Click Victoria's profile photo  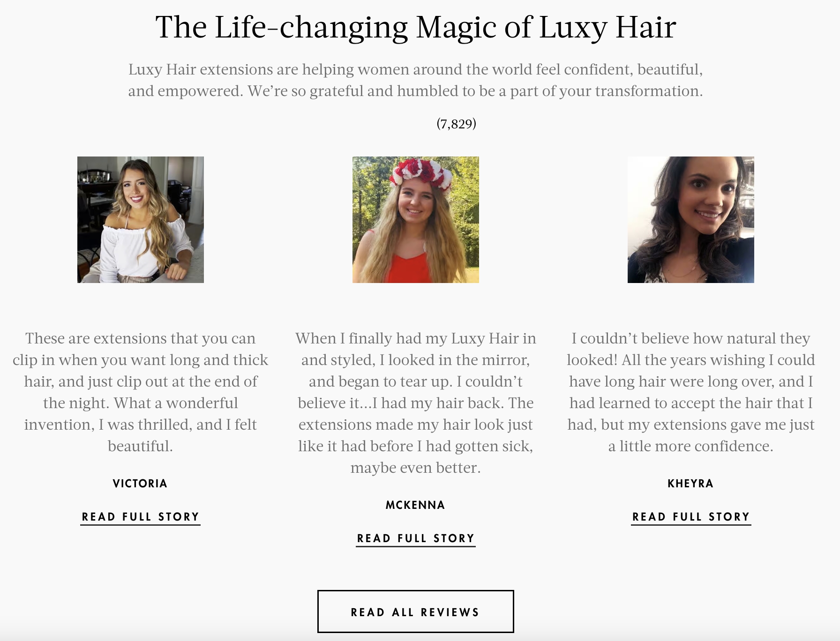pos(141,220)
